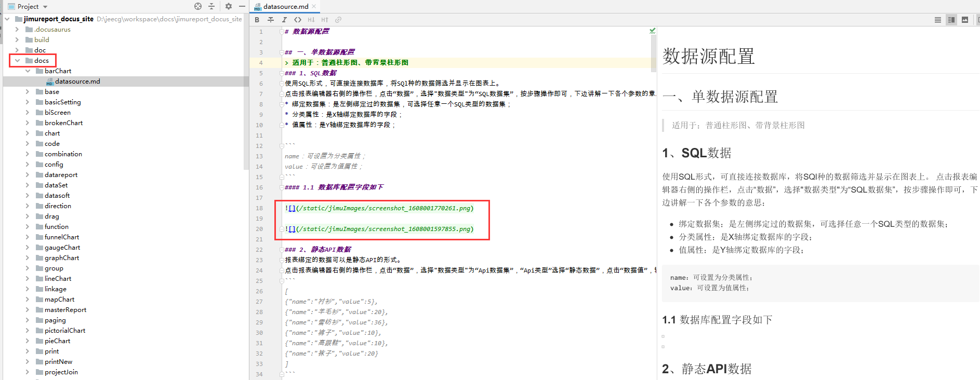Expand the basicSetting folder arrow
Screen dimensions: 980x380
tap(28, 102)
